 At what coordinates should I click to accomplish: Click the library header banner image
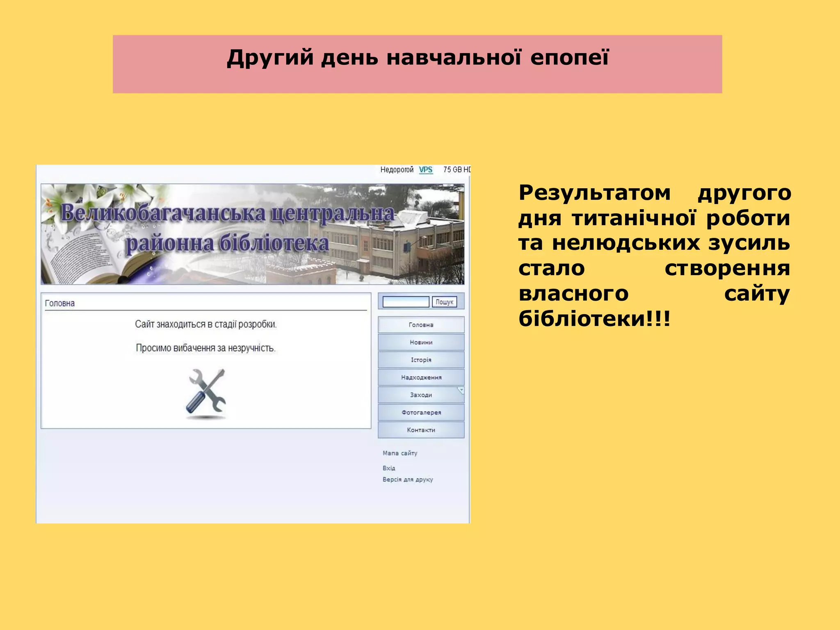pyautogui.click(x=253, y=234)
